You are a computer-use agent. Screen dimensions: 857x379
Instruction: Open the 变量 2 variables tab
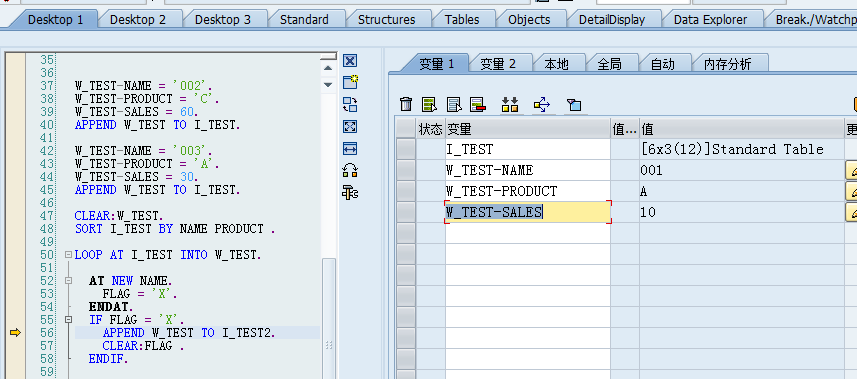(498, 64)
